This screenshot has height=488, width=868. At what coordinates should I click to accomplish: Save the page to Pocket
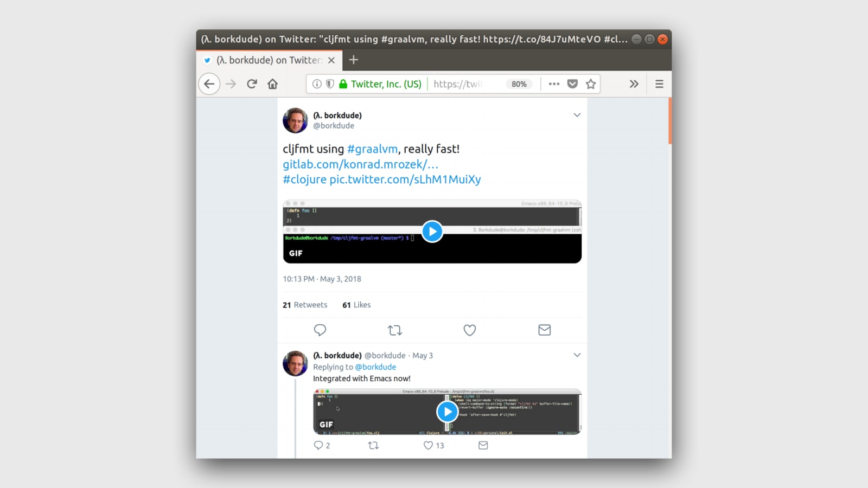coord(572,84)
